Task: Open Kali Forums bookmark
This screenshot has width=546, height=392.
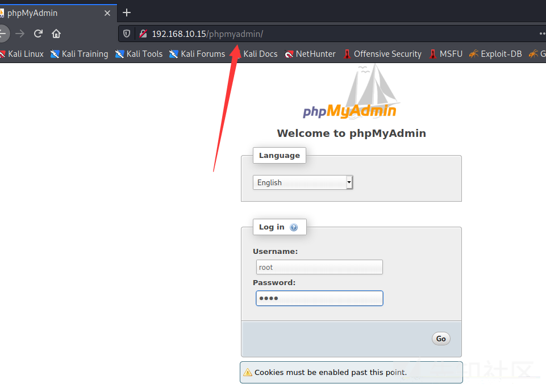Action: tap(198, 54)
